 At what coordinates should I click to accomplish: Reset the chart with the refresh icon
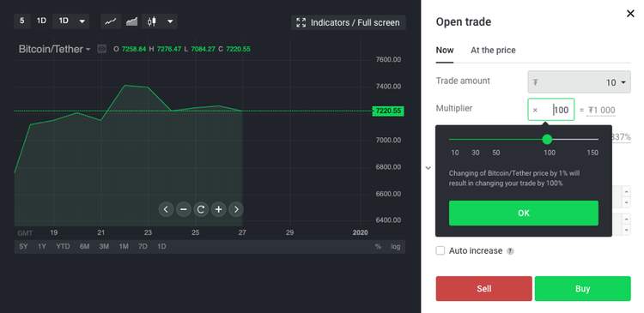[201, 209]
